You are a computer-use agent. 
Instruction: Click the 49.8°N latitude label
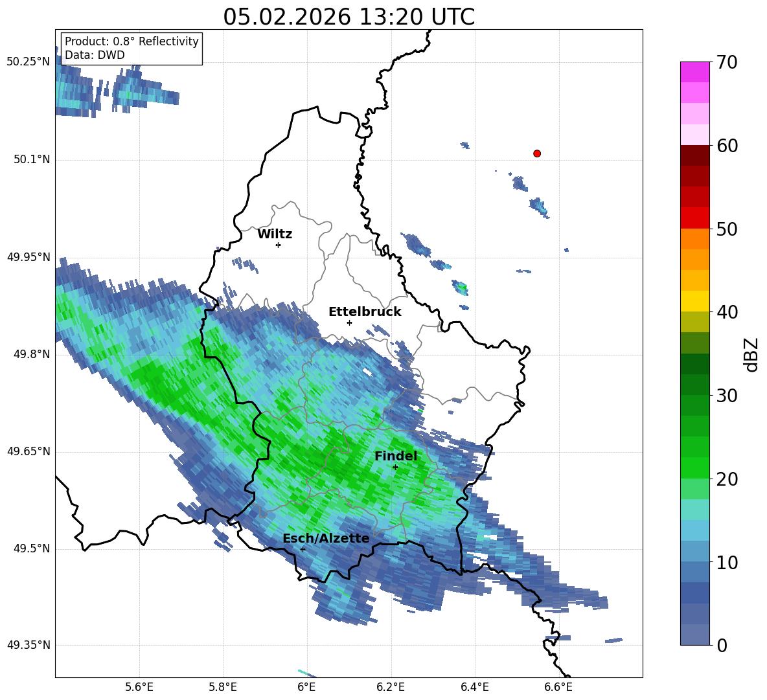click(31, 354)
